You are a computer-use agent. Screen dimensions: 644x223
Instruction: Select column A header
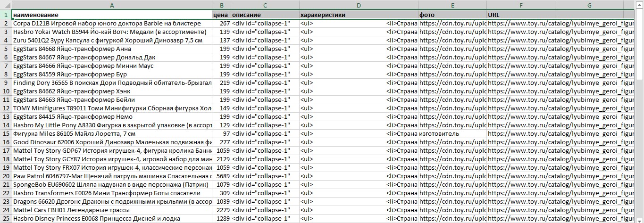tap(112, 5)
